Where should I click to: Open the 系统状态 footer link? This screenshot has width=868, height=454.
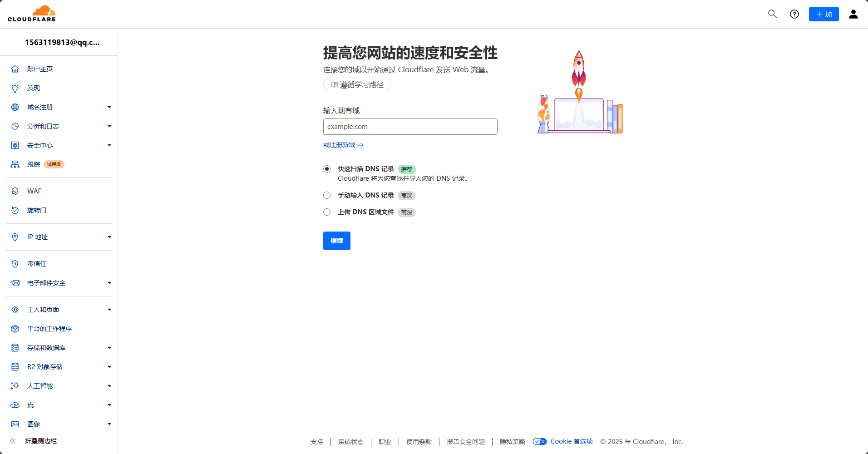click(351, 442)
